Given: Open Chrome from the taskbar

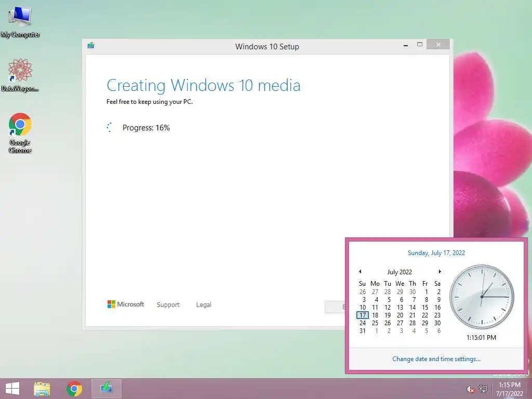Looking at the screenshot, I should [x=74, y=389].
